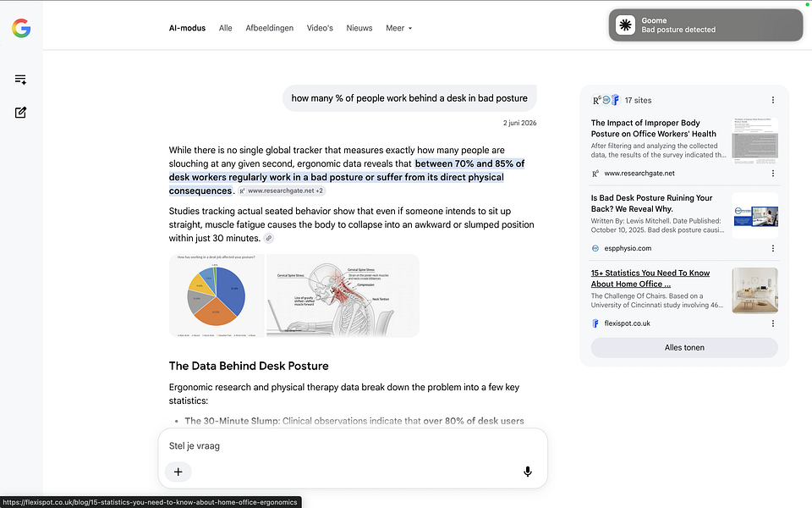Image resolution: width=812 pixels, height=508 pixels.
Task: Click the '17 sites' label
Action: [x=638, y=101]
